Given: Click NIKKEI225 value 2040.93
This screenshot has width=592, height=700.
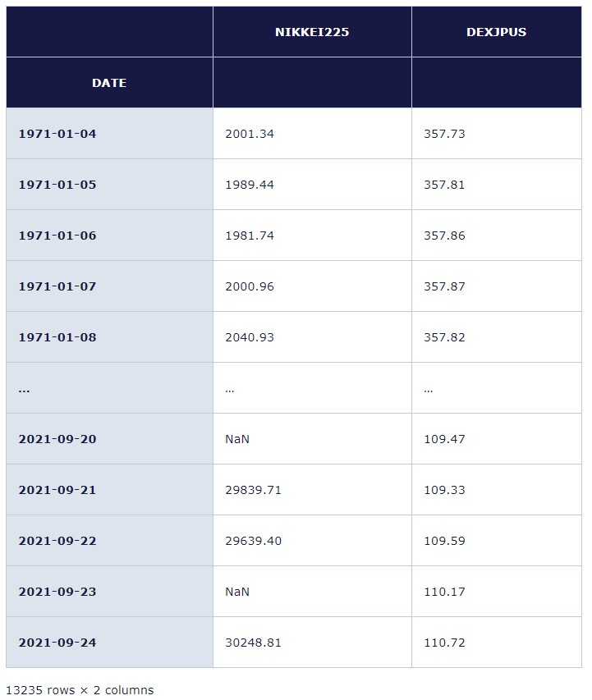Looking at the screenshot, I should click(x=250, y=337).
